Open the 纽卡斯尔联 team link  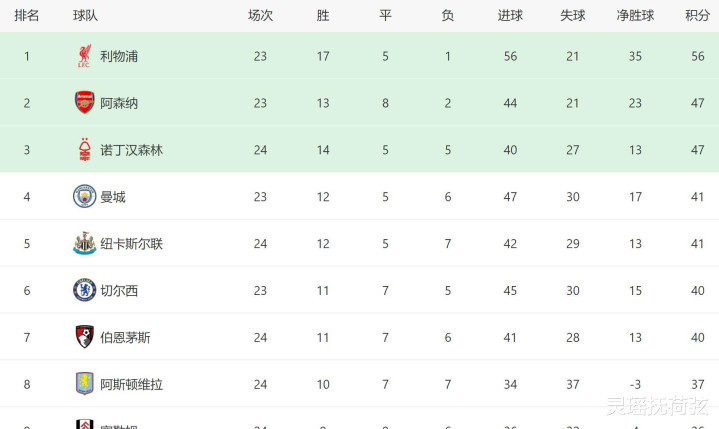(x=132, y=243)
